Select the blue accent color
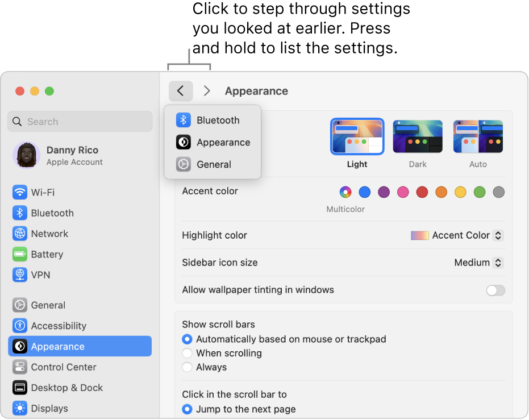Screen dimensions: 529x420 click(365, 192)
